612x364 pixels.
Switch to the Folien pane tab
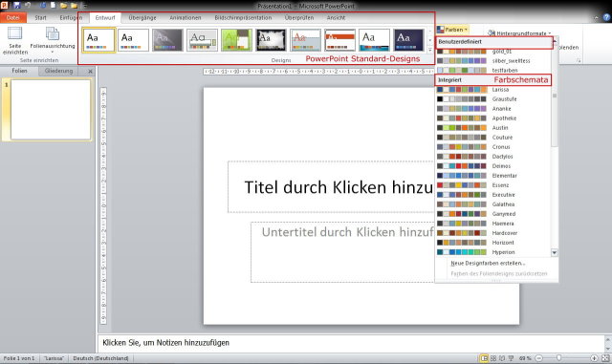pos(19,71)
